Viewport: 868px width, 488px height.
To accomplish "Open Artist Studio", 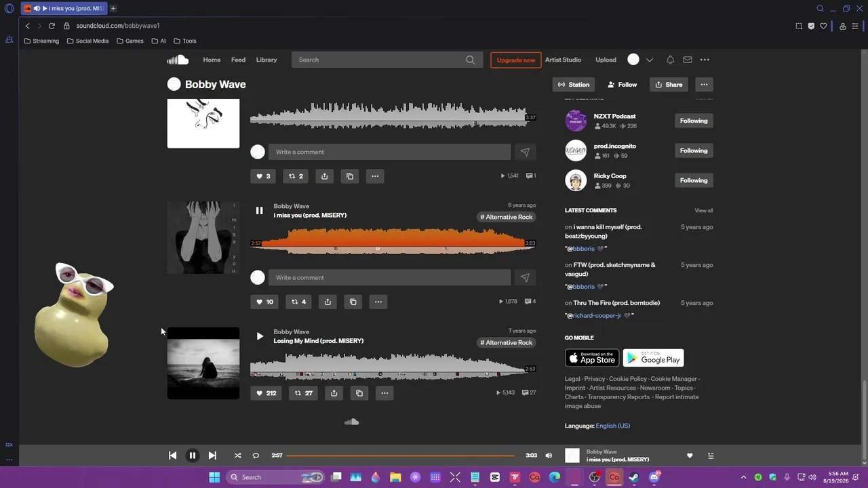I will point(563,60).
